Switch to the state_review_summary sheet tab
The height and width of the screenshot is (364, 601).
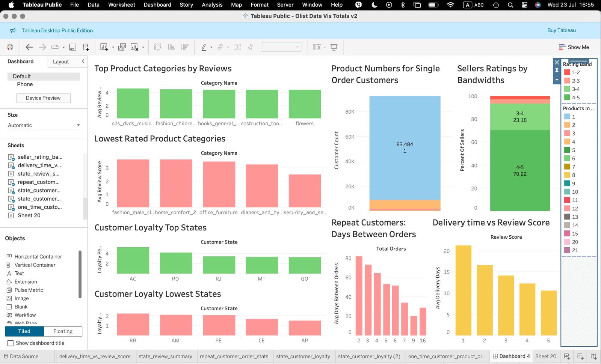tap(165, 356)
